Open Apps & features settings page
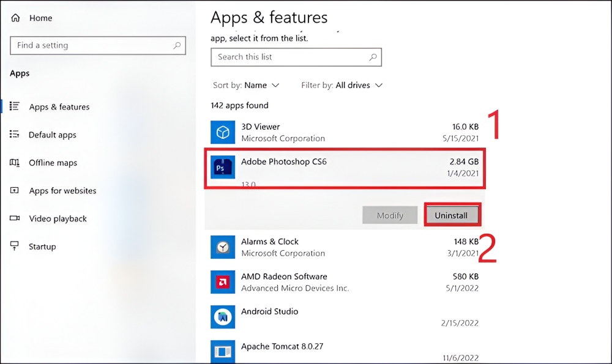Image resolution: width=612 pixels, height=364 pixels. [x=59, y=107]
